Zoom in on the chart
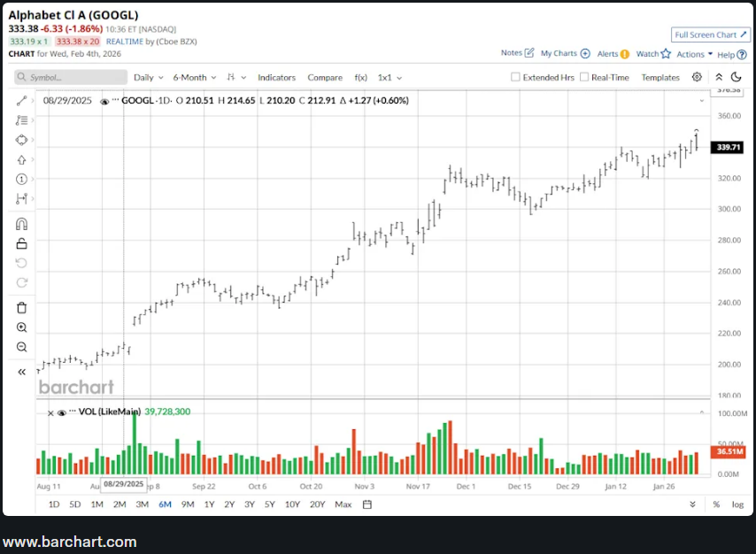 pyautogui.click(x=22, y=327)
